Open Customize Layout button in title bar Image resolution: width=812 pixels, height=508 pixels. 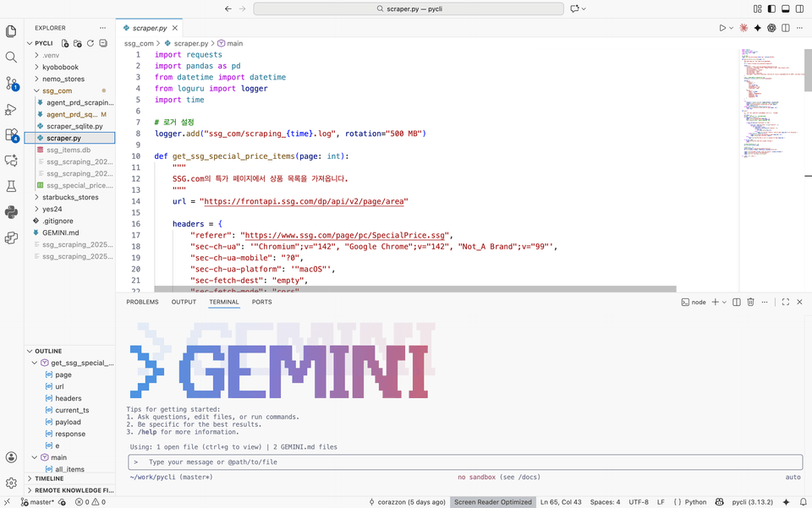758,8
